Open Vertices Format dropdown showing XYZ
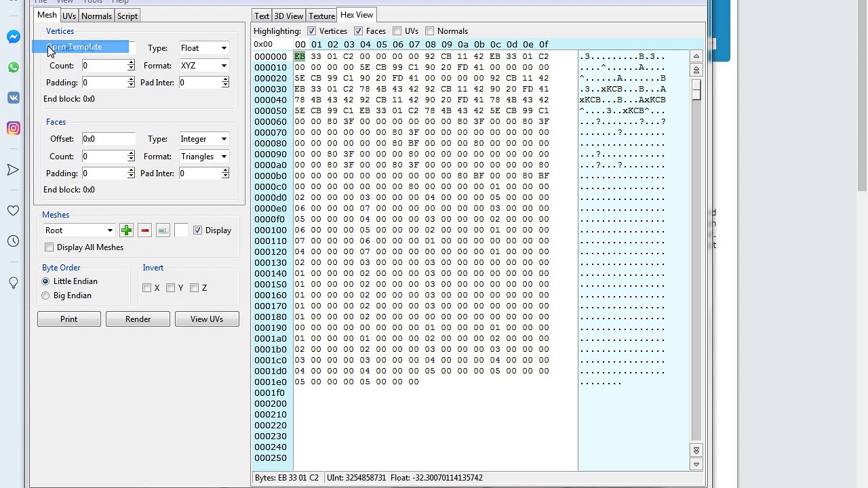Image resolution: width=868 pixels, height=488 pixels. pyautogui.click(x=203, y=66)
